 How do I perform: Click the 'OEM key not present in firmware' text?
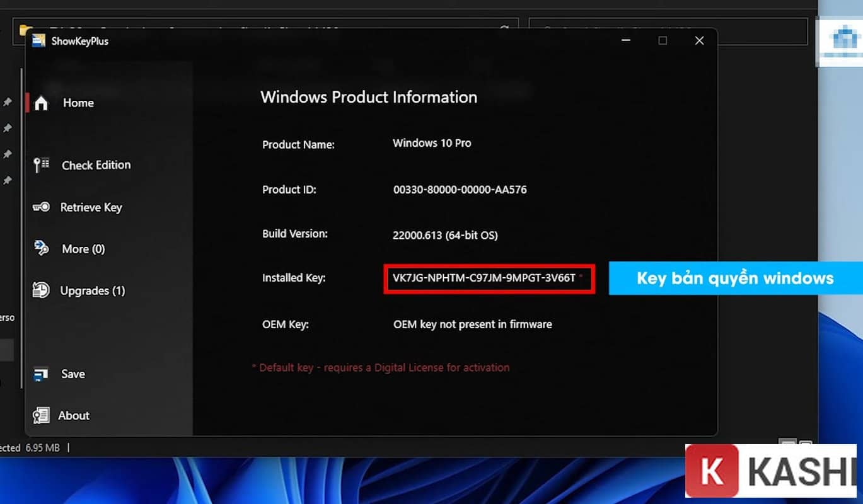click(473, 324)
